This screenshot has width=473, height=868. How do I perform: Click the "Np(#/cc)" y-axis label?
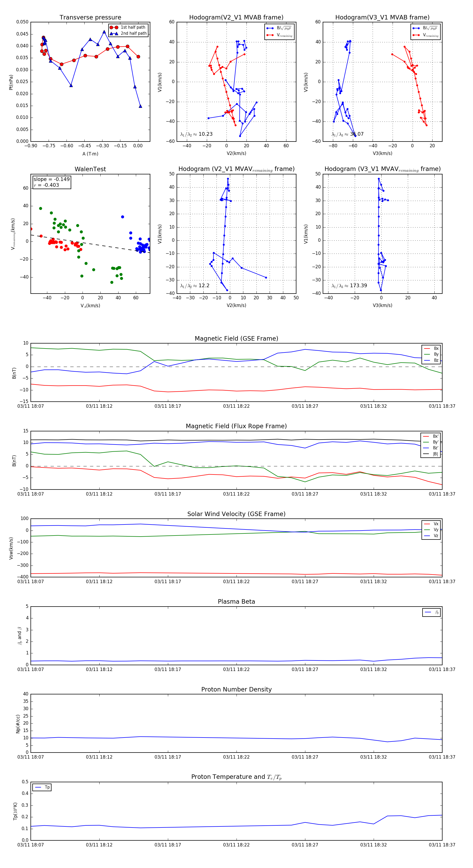(x=18, y=723)
